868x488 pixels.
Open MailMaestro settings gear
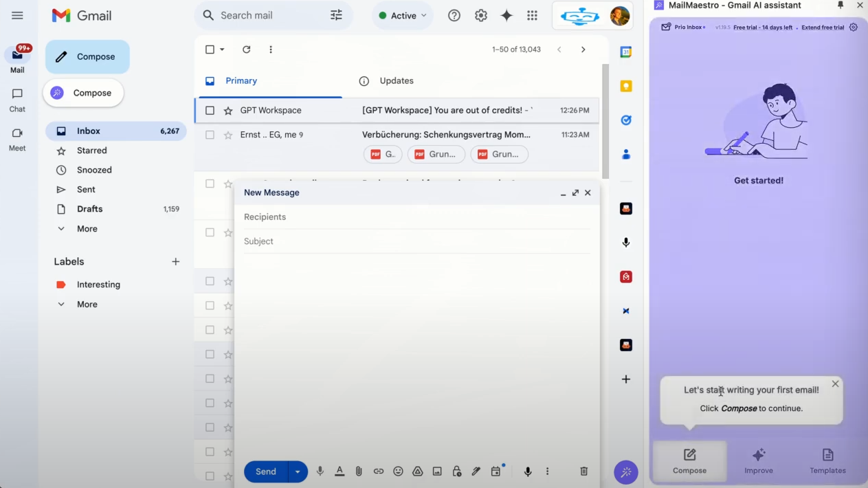(854, 27)
